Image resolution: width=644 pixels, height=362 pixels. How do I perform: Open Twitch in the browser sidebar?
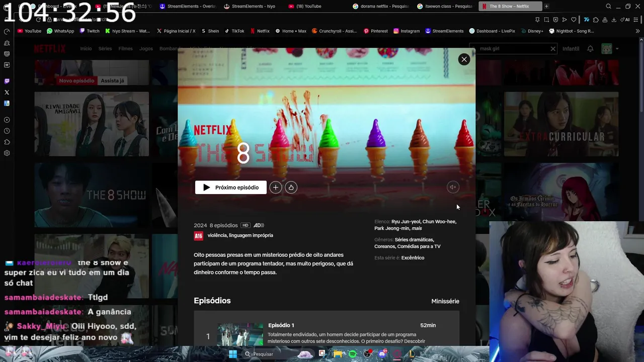7,81
